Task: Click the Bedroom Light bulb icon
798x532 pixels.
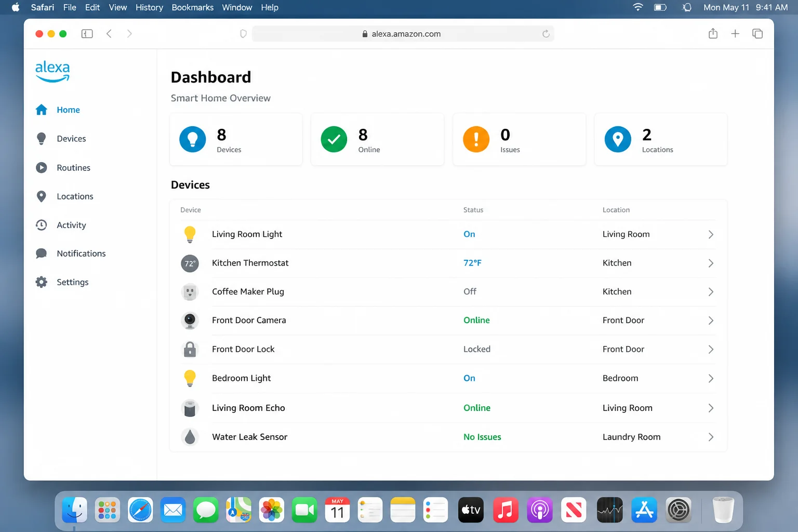Action: tap(190, 378)
